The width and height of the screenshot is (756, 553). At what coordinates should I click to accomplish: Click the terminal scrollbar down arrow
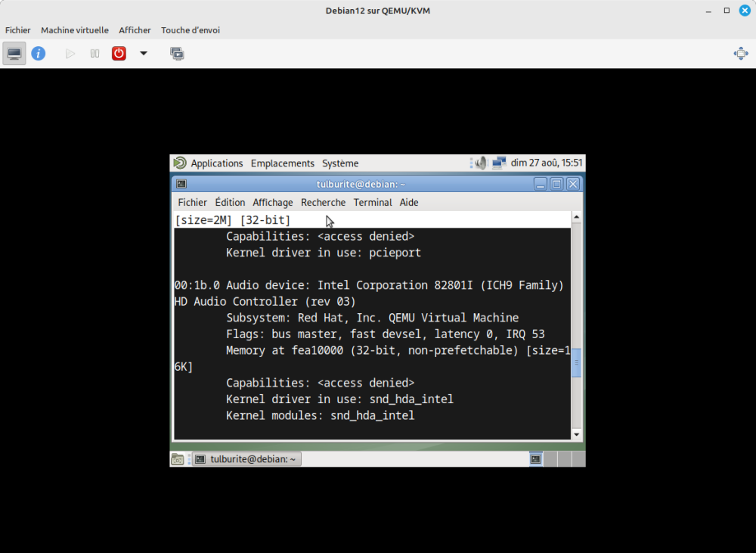577,434
